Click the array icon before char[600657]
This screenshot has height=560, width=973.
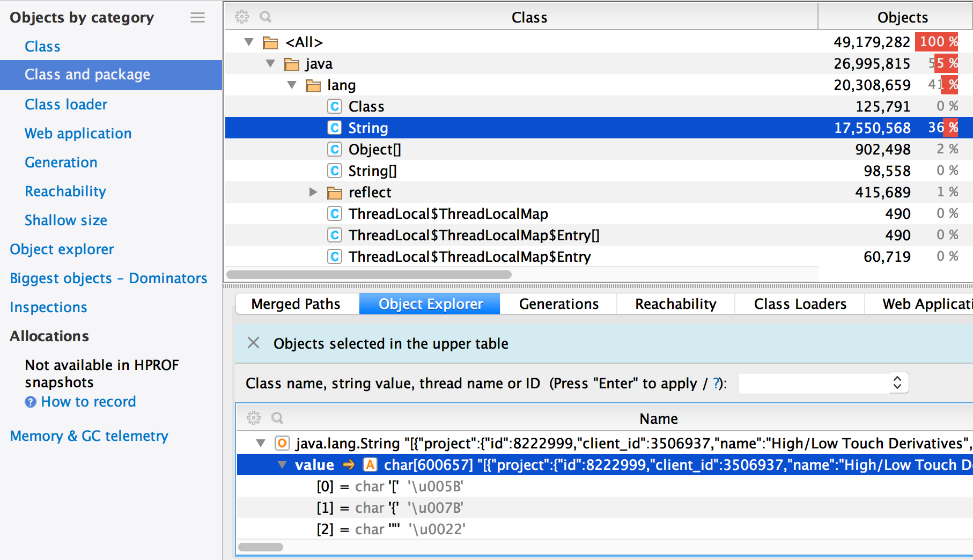369,465
